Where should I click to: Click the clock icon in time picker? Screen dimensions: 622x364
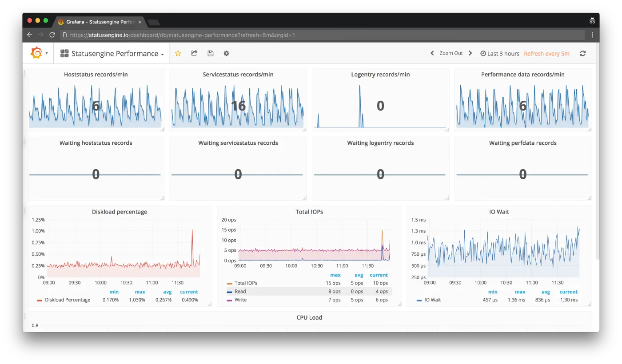pyautogui.click(x=483, y=53)
